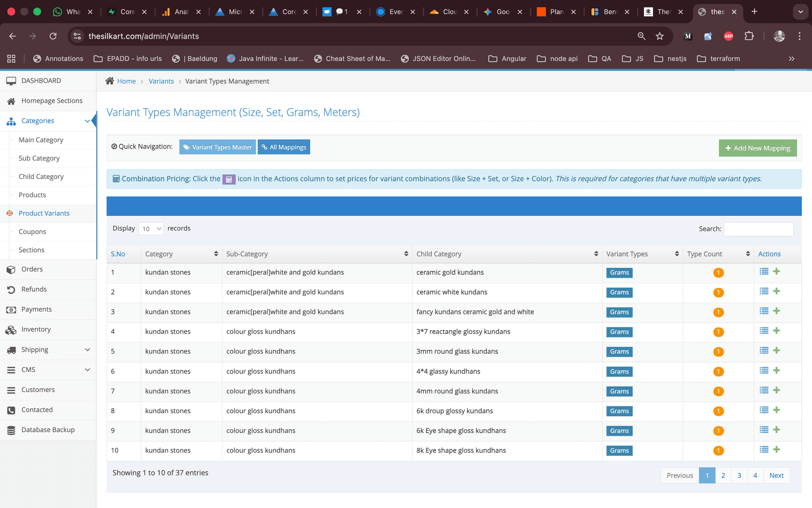Open the Variant Types Master tab

pos(217,147)
